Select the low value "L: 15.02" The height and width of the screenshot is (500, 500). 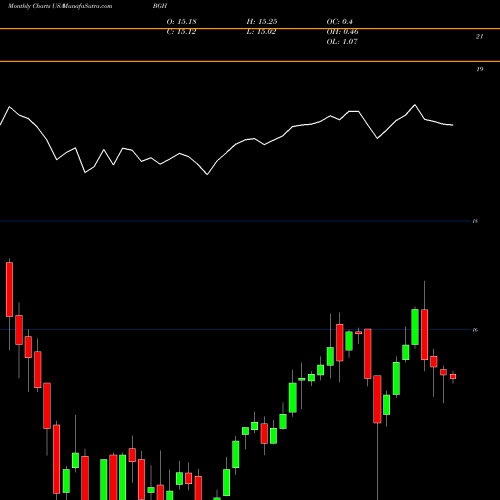(261, 32)
